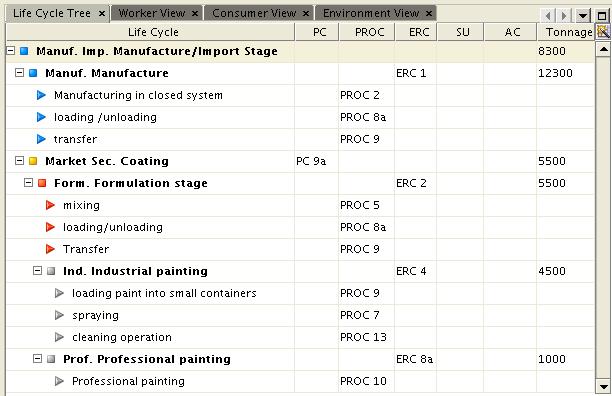This screenshot has height=396, width=612.
Task: Collapse the Market Sec. Coating node
Action: pos(19,161)
